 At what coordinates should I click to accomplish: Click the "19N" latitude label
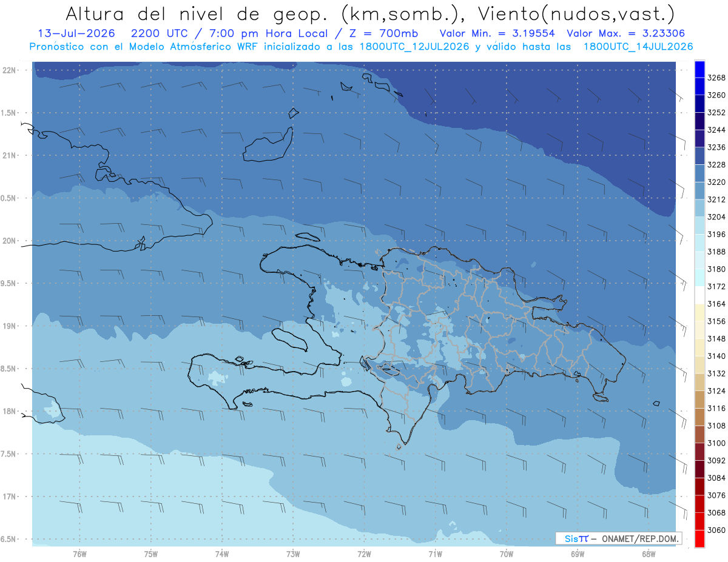click(9, 326)
